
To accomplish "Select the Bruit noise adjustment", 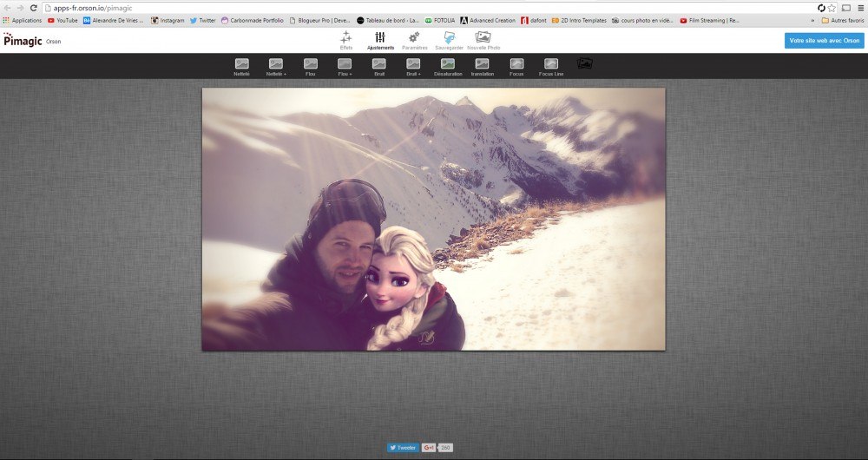I will click(x=379, y=64).
